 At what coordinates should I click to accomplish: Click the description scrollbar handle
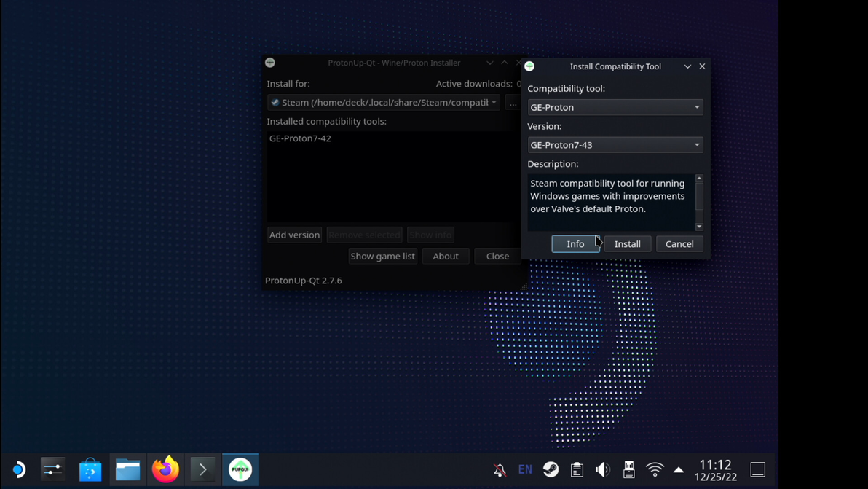pyautogui.click(x=699, y=196)
